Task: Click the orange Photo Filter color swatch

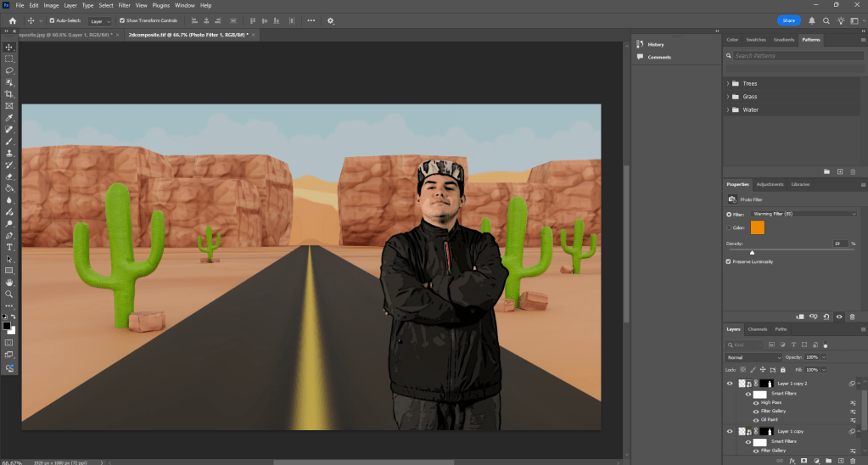Action: tap(757, 227)
